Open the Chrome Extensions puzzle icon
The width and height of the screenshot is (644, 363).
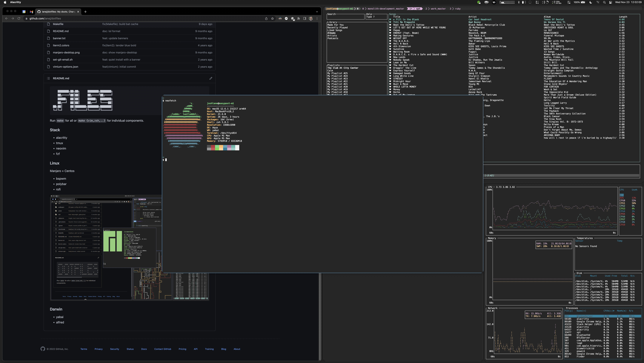click(x=298, y=19)
